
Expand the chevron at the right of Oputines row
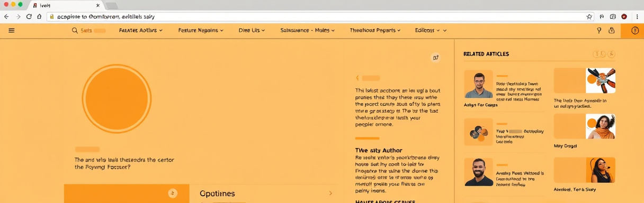[x=330, y=193]
